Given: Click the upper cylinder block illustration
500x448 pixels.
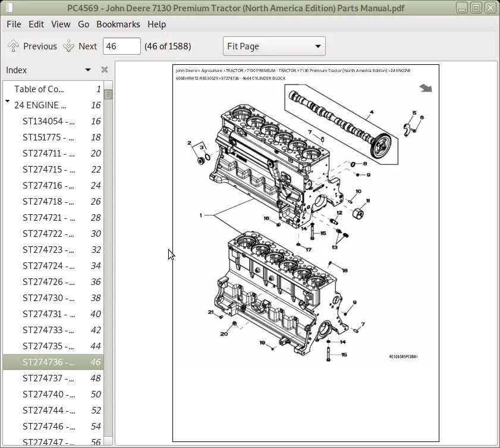Looking at the screenshot, I should [276, 166].
